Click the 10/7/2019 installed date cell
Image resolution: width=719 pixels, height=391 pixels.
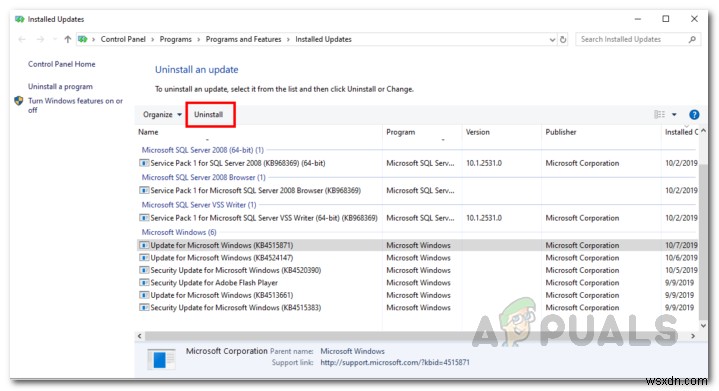[x=681, y=245]
